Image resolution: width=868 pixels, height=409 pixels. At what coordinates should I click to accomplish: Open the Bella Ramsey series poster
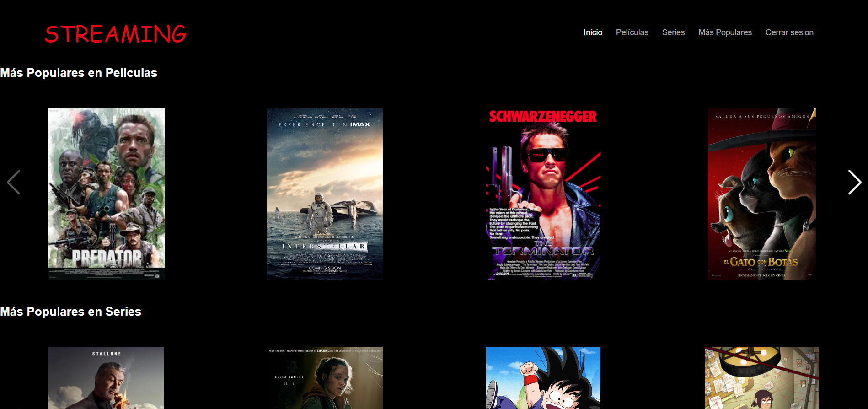pos(325,377)
